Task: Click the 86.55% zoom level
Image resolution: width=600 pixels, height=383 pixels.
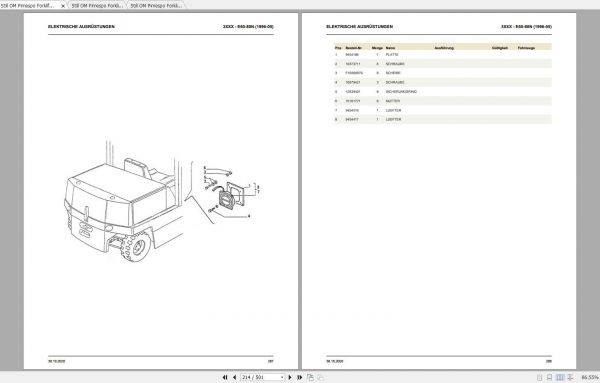Action: pyautogui.click(x=590, y=377)
